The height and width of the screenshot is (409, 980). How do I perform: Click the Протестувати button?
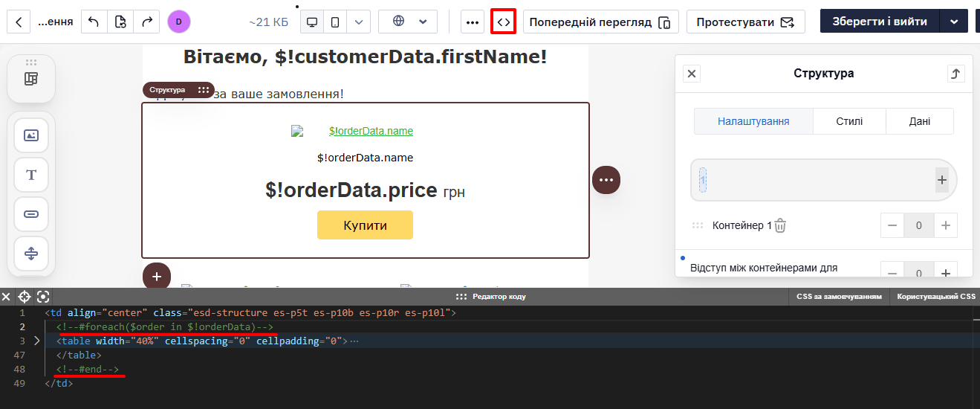coord(745,22)
